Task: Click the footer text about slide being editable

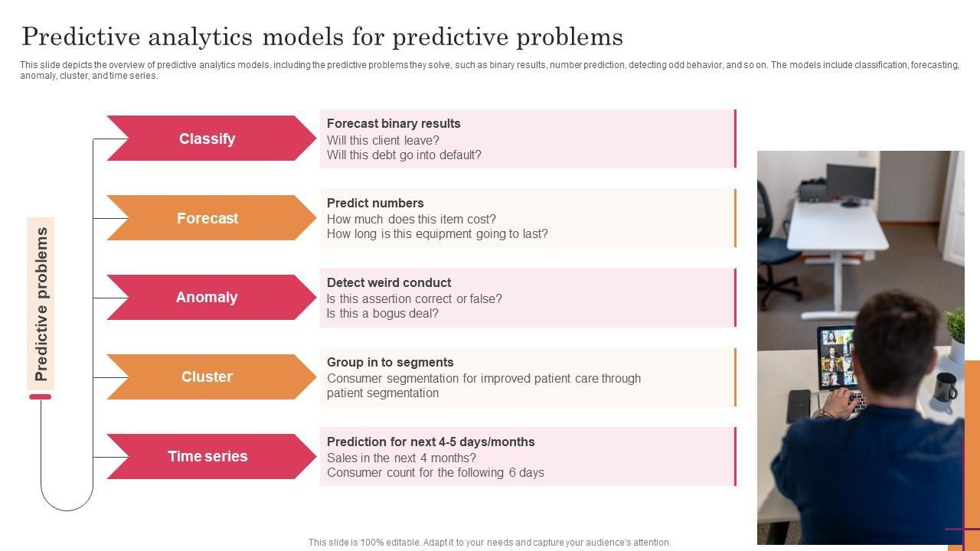Action: pyautogui.click(x=489, y=543)
